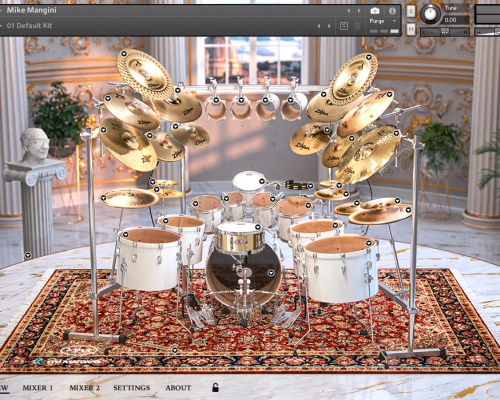Image resolution: width=500 pixels, height=400 pixels.
Task: Go to the previous snapshot of 01 Default Kit
Action: (x=319, y=26)
